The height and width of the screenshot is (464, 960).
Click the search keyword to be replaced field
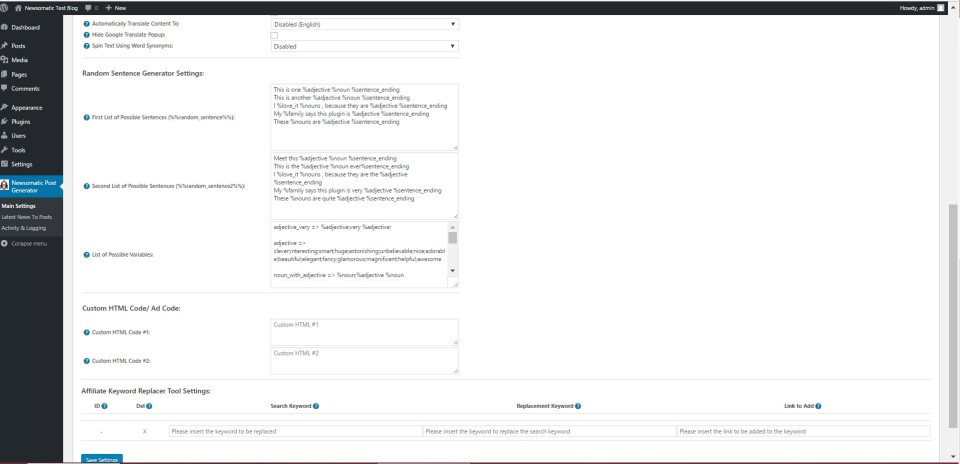coord(295,431)
